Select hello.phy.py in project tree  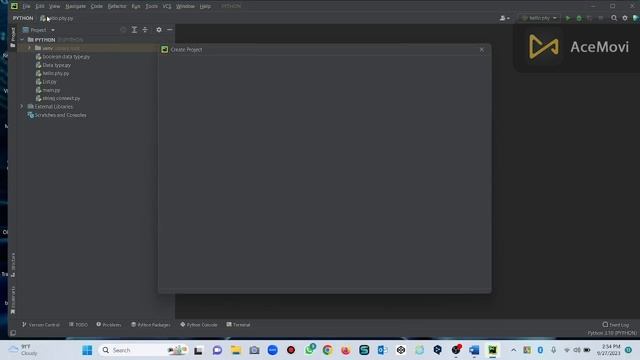pos(53,73)
